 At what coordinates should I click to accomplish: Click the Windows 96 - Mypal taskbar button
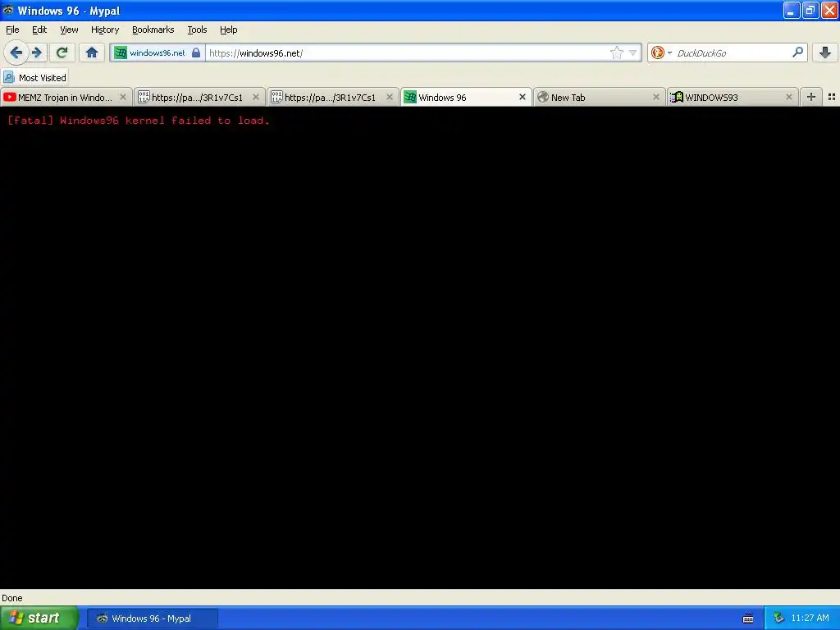[152, 619]
